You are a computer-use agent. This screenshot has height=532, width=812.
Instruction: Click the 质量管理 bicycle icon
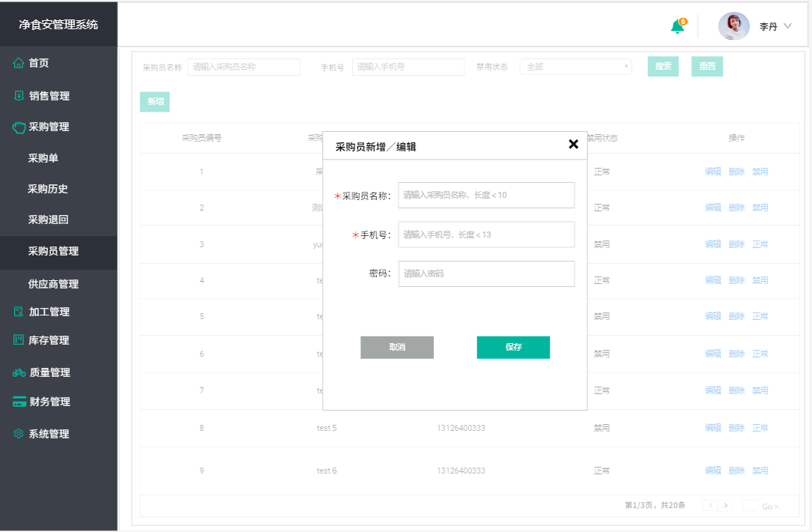coord(19,372)
